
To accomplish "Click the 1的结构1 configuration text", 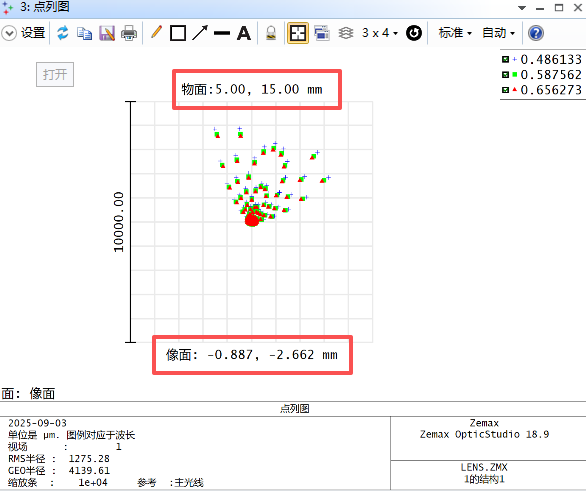I will [484, 479].
